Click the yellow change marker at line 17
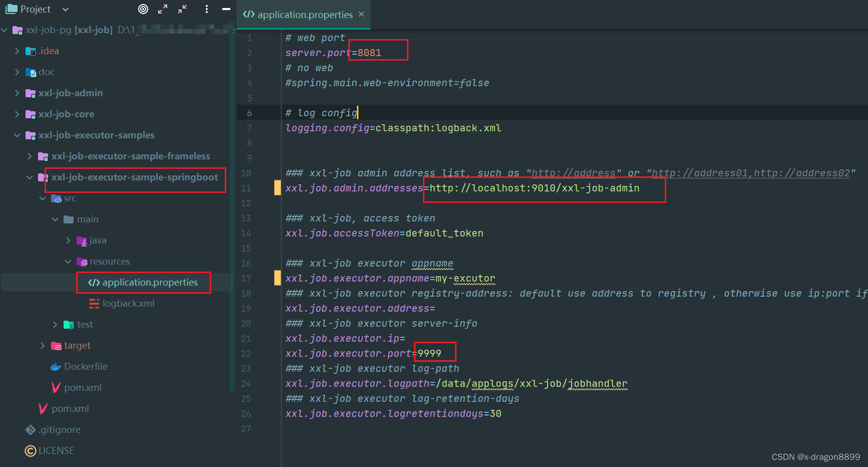Viewport: 868px width, 467px height. tap(277, 278)
